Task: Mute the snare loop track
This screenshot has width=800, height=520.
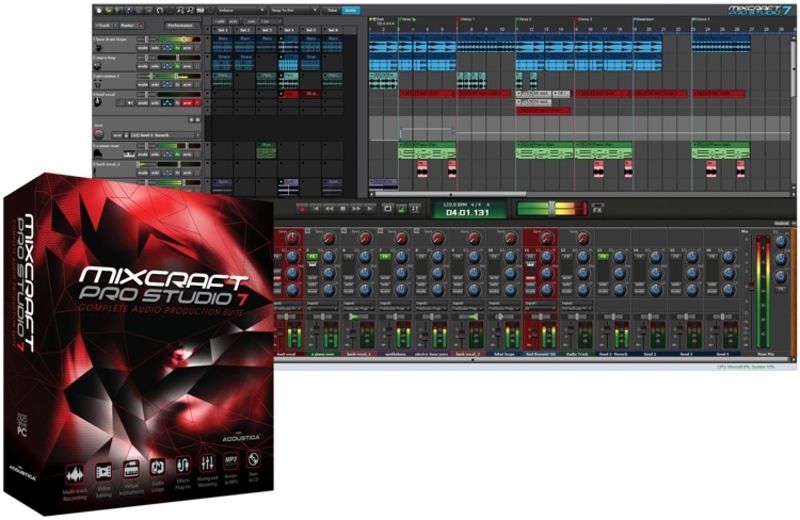Action: [x=143, y=66]
